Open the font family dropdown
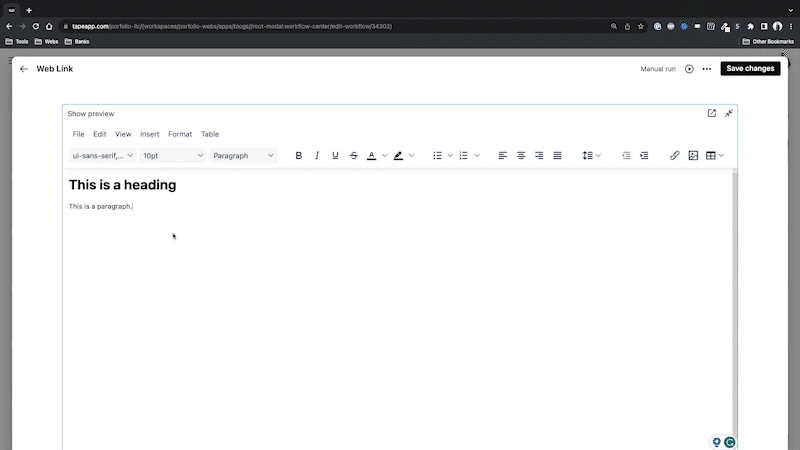The image size is (800, 450). point(102,156)
